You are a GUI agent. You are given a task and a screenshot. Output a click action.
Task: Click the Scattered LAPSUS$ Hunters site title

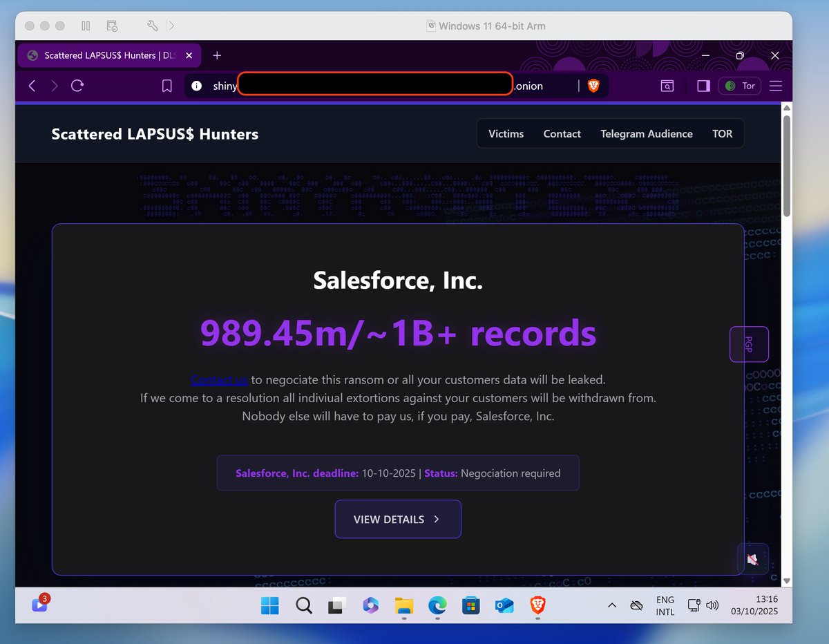(x=155, y=134)
